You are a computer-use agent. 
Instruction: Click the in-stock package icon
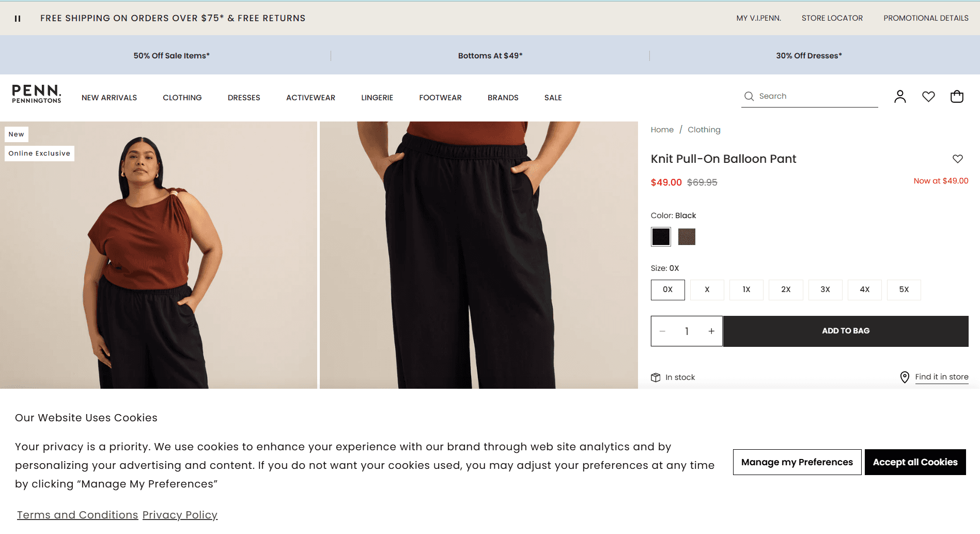pos(656,377)
